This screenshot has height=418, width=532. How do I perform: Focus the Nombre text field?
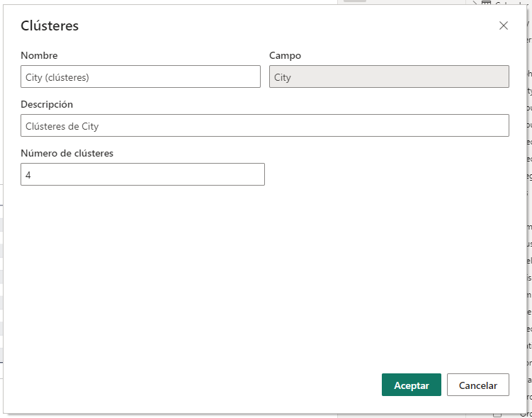tap(140, 77)
